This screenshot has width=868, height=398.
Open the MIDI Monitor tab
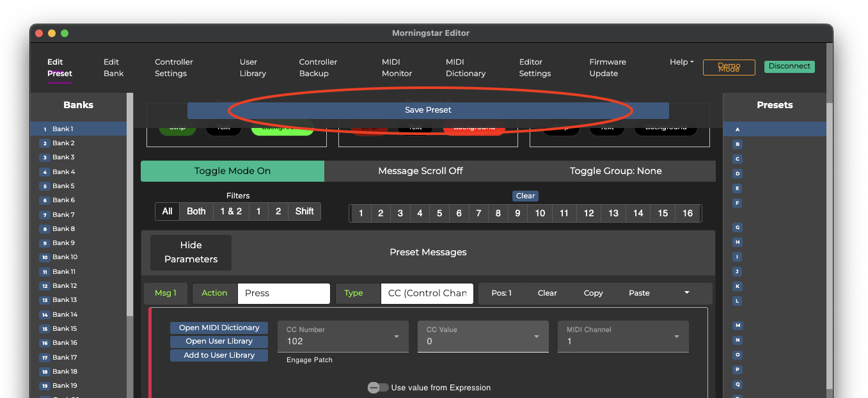397,68
